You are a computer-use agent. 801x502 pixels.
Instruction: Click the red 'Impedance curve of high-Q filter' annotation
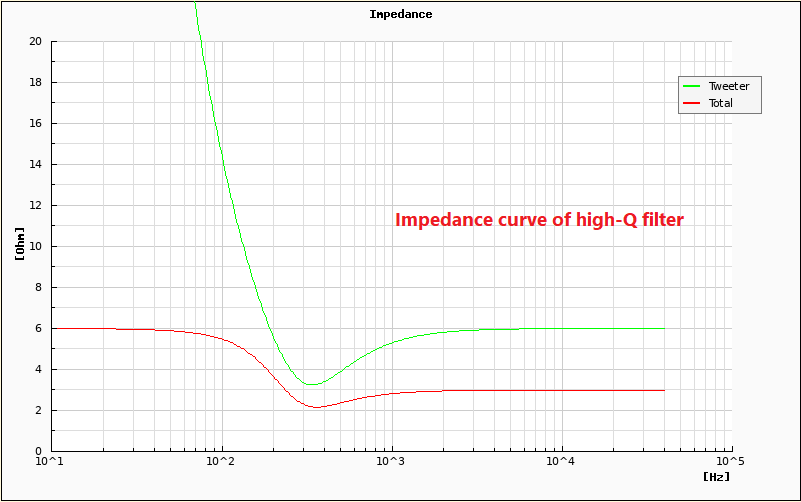coord(539,220)
